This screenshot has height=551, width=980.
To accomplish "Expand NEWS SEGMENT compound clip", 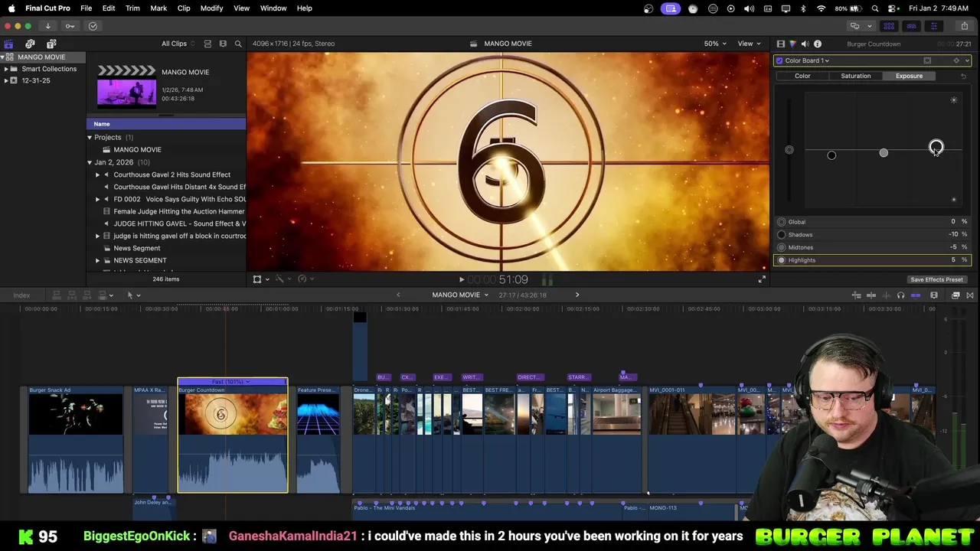I will tap(98, 260).
